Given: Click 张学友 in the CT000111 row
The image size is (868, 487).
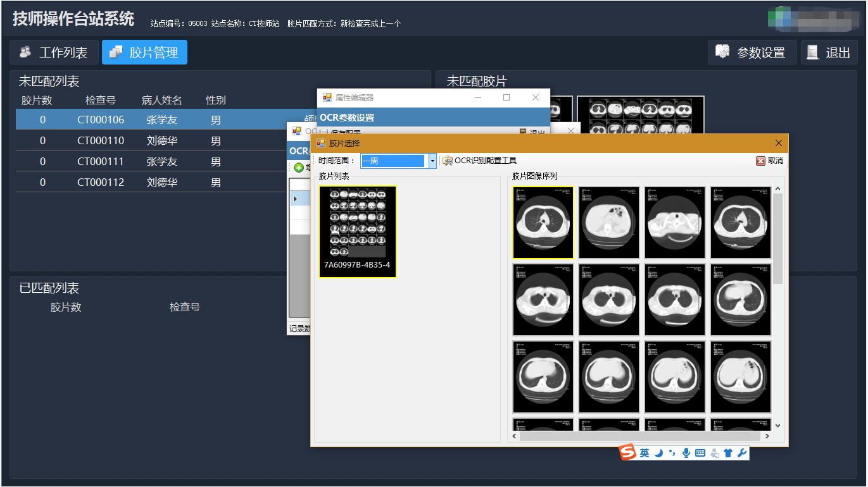Looking at the screenshot, I should click(162, 161).
